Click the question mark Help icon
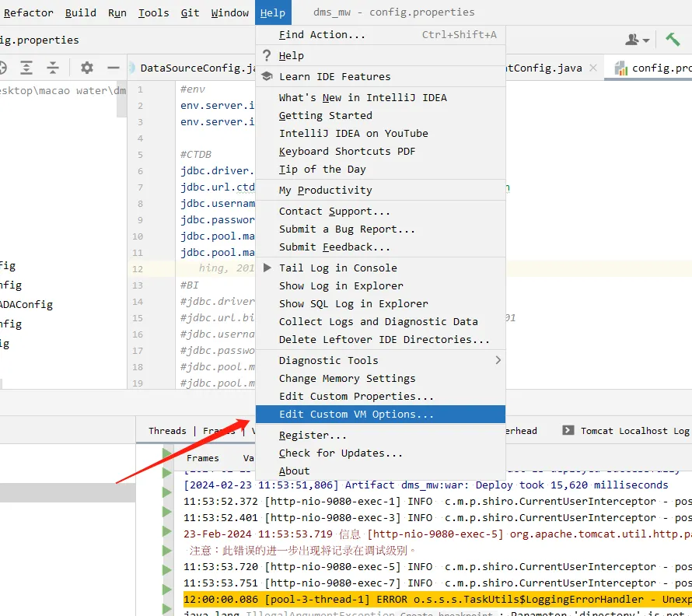 point(267,56)
